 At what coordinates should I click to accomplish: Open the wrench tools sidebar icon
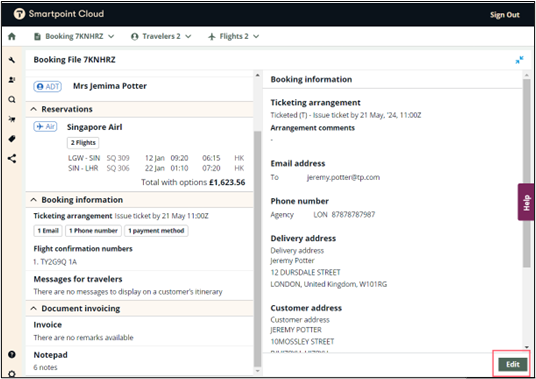12,60
